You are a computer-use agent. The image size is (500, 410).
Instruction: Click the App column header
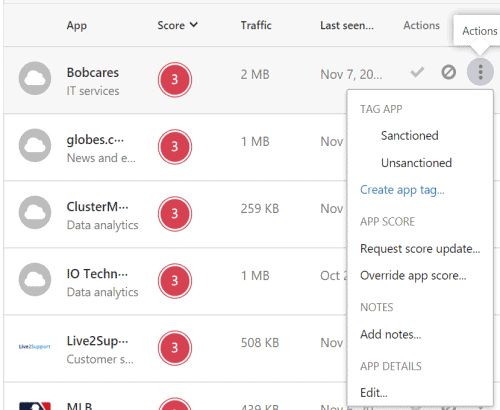pyautogui.click(x=77, y=26)
